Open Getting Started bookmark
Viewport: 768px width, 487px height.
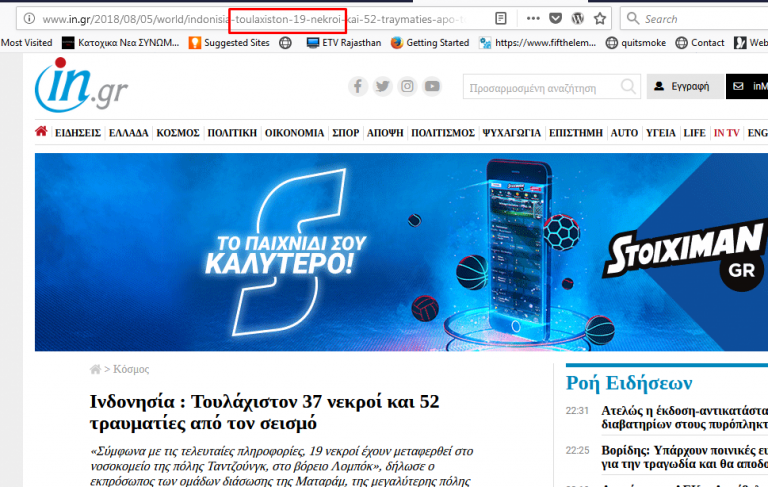coord(430,43)
